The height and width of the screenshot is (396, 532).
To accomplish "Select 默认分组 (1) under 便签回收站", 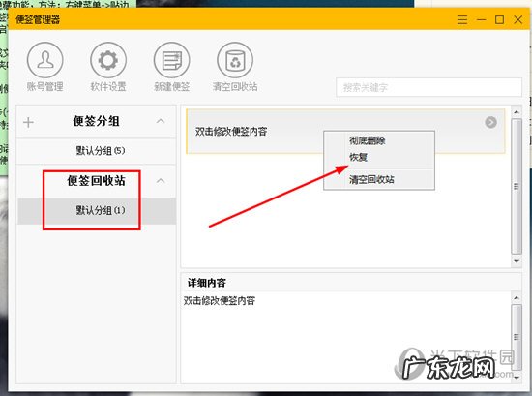I will [97, 210].
